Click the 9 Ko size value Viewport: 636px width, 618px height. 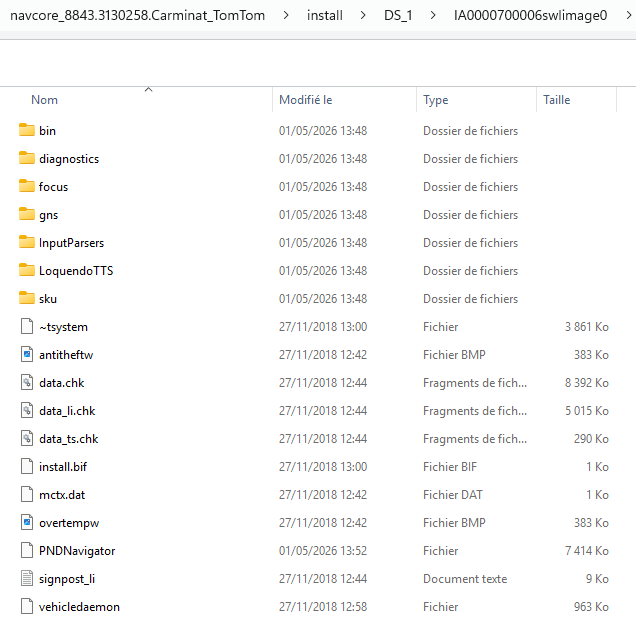[x=597, y=579]
